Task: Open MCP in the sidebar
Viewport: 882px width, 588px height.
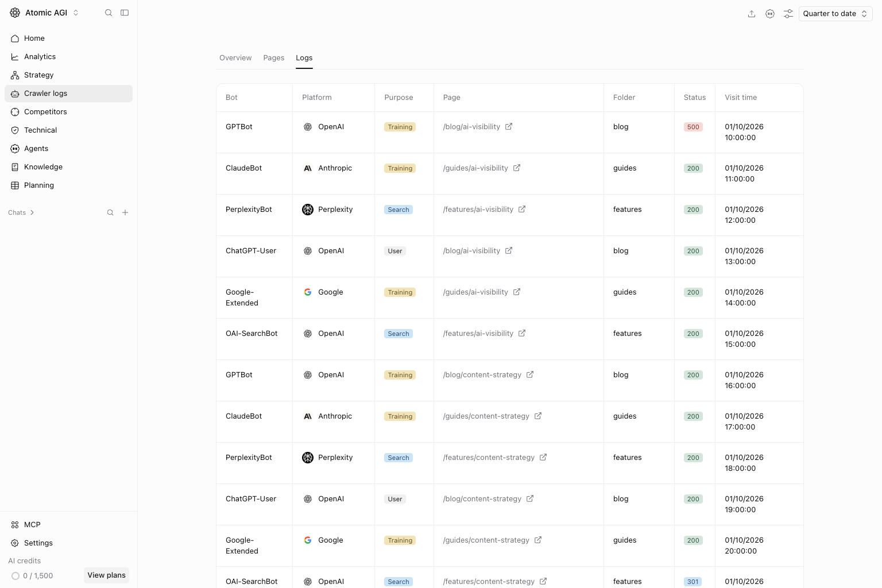Action: coord(68,525)
